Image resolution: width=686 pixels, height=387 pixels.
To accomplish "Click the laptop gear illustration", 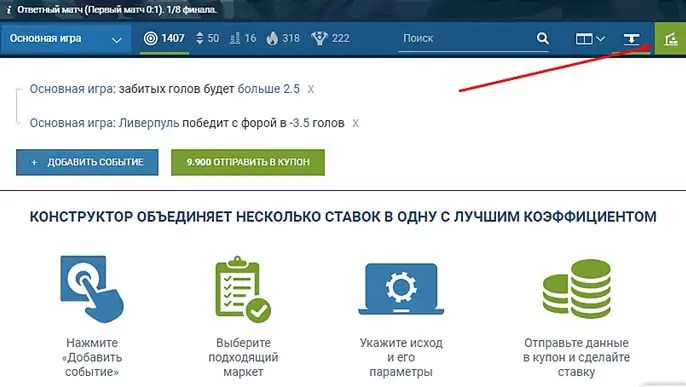I will pyautogui.click(x=401, y=289).
